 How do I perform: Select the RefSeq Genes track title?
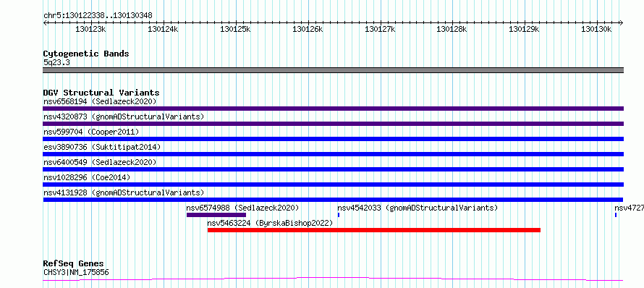74,264
